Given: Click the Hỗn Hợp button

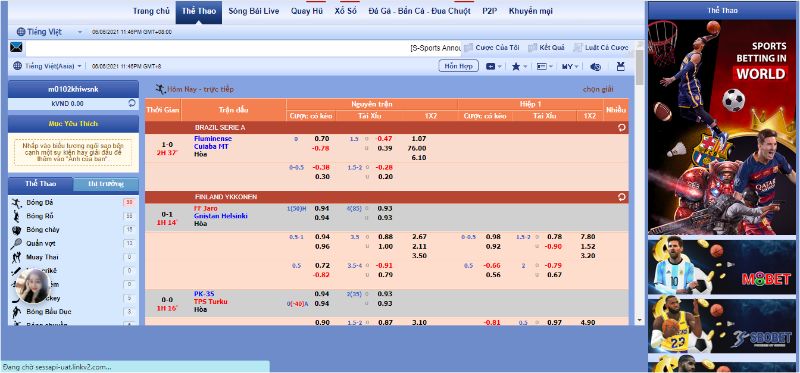Looking at the screenshot, I should [x=458, y=66].
